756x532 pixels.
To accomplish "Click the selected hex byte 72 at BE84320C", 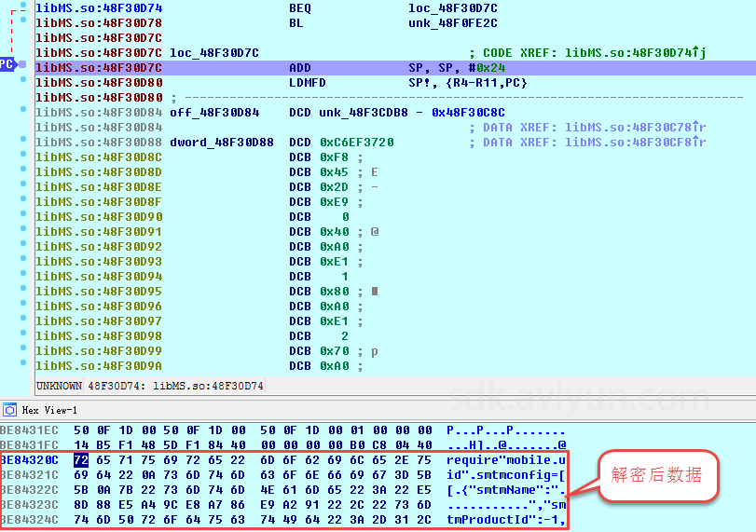I will coord(81,460).
